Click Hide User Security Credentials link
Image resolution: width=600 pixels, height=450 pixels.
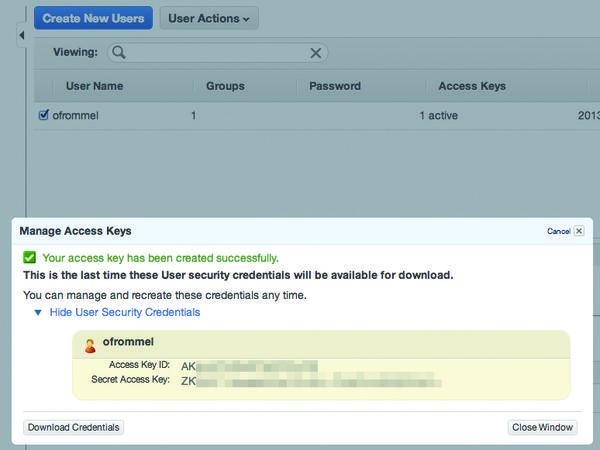125,312
